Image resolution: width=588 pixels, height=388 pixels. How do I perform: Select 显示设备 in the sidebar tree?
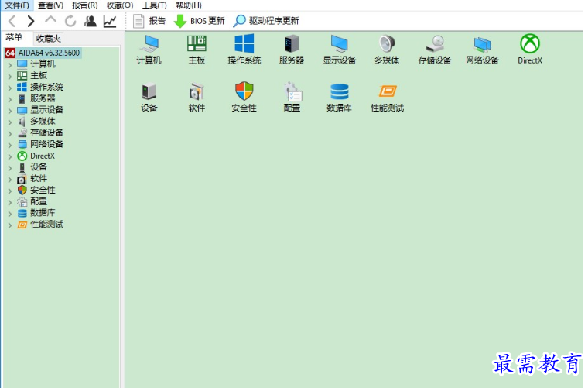[40, 110]
